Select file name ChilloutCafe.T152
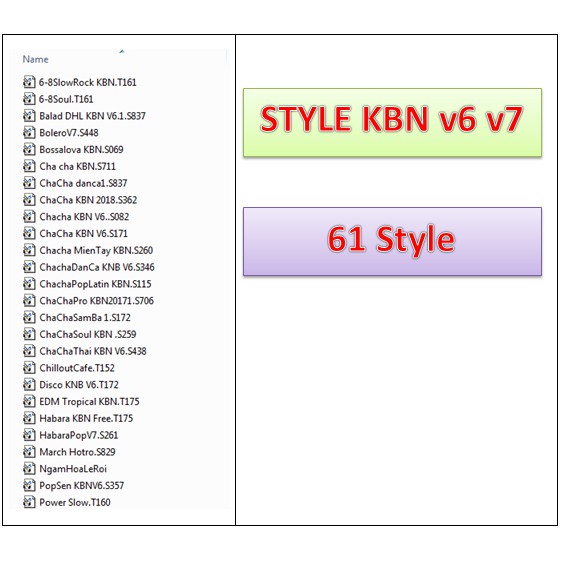 point(77,368)
